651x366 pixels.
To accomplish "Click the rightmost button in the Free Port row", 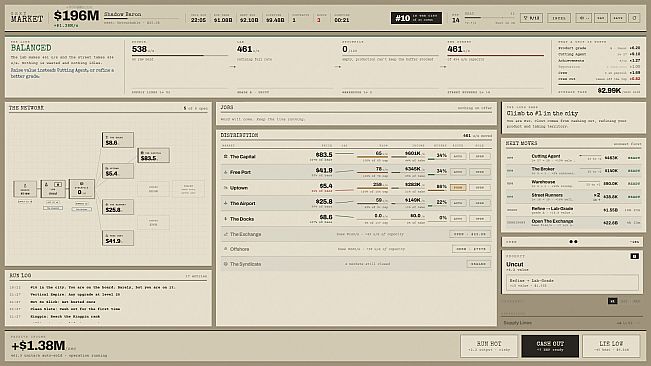I will (480, 172).
